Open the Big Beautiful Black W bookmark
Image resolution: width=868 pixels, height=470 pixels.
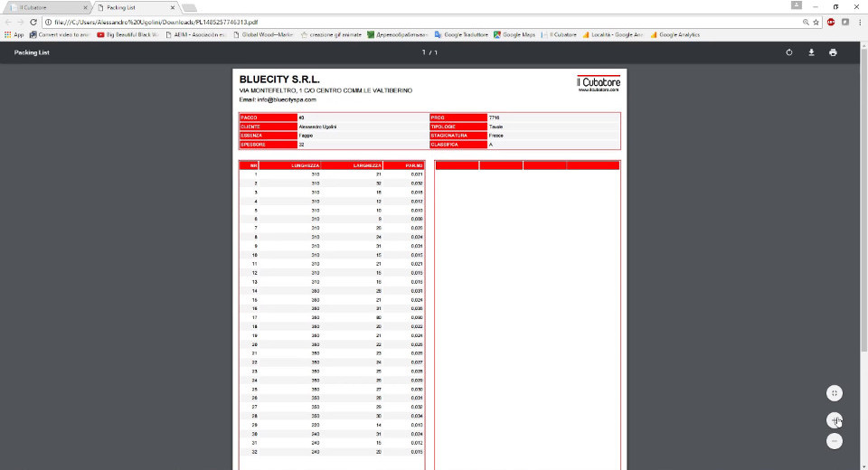point(127,35)
